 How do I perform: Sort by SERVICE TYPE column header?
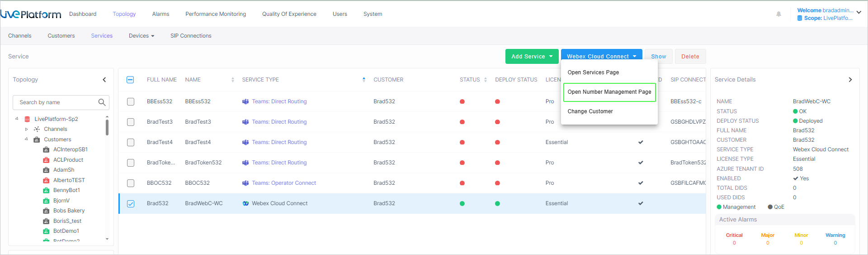(x=260, y=80)
